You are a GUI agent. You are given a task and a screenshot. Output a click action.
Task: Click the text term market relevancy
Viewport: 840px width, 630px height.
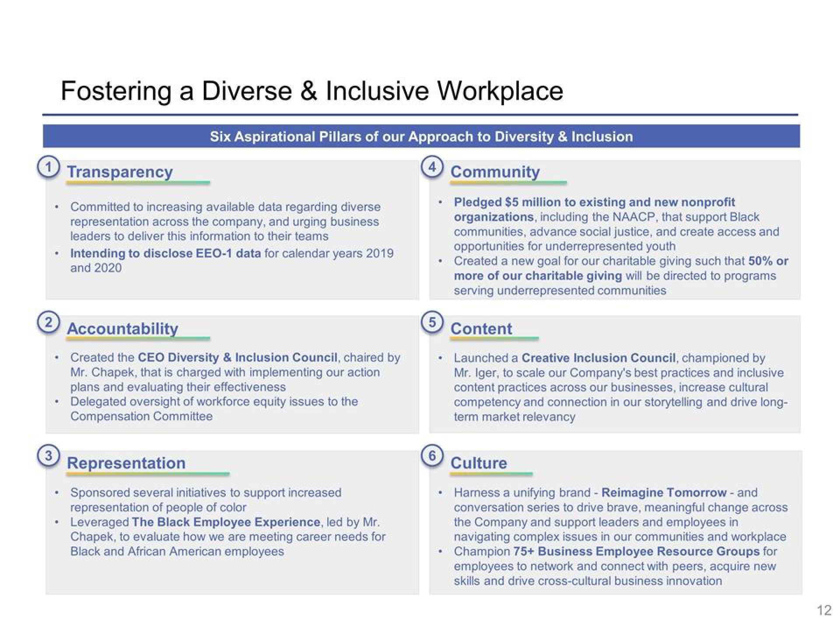point(514,416)
